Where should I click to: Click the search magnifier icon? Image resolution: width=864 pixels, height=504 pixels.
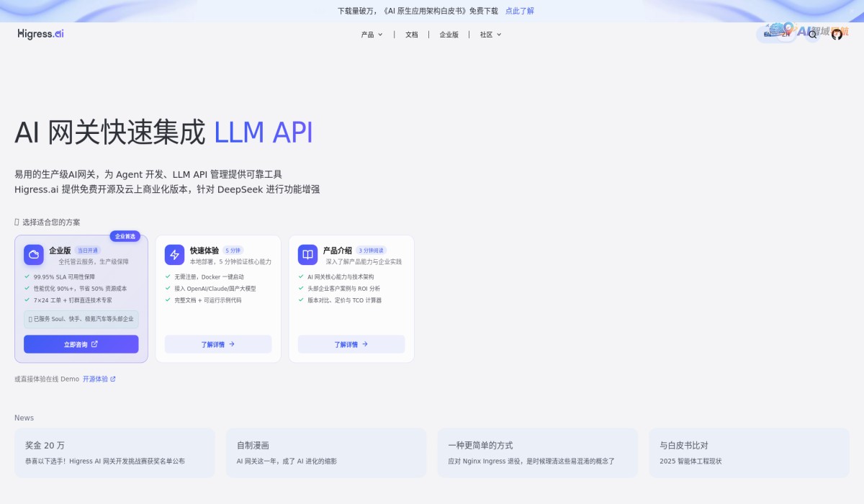813,35
